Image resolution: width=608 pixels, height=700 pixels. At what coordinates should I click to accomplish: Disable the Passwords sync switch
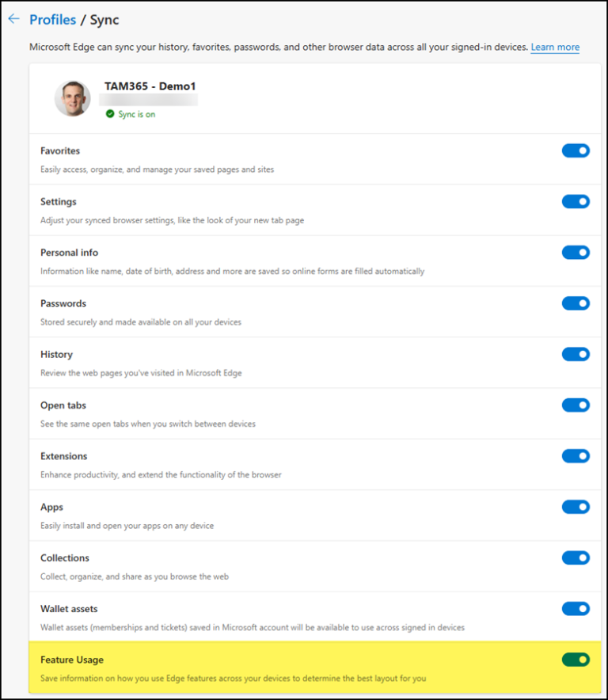point(576,303)
